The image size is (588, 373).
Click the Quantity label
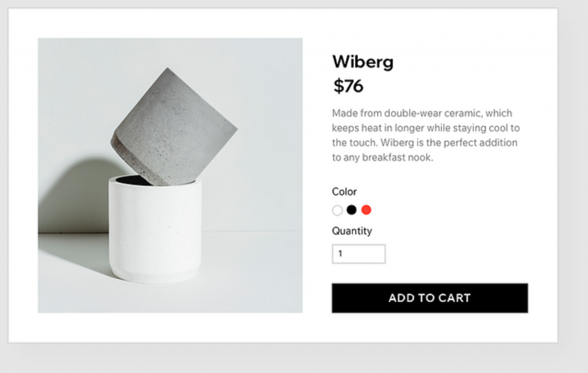click(352, 231)
